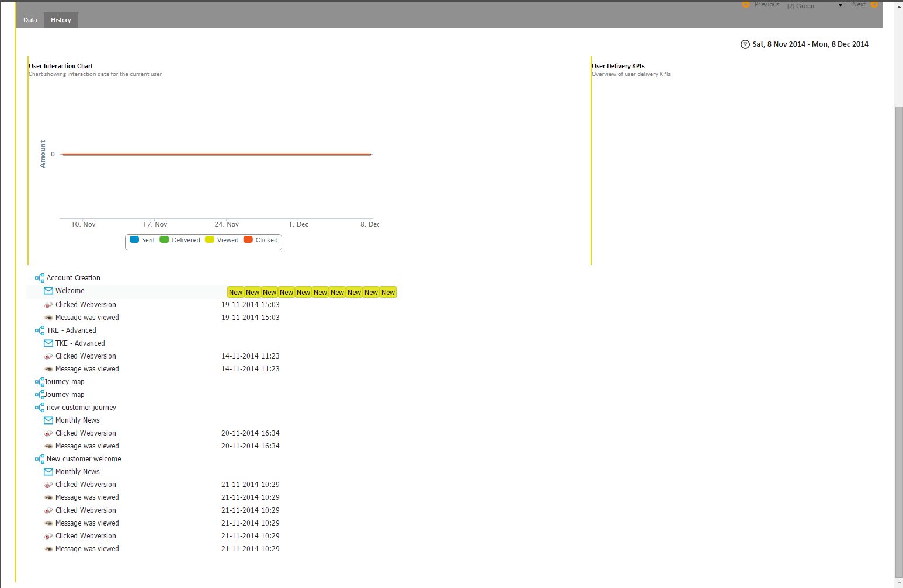
Task: Click the Monthly News under new customer journey
Action: [77, 420]
